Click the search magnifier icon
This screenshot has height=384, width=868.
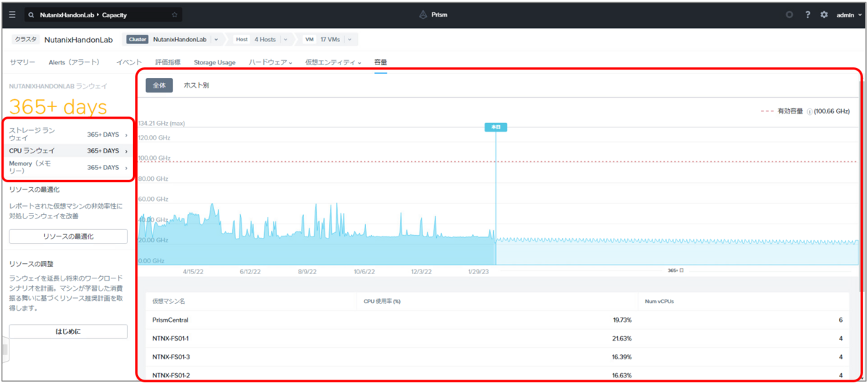32,14
